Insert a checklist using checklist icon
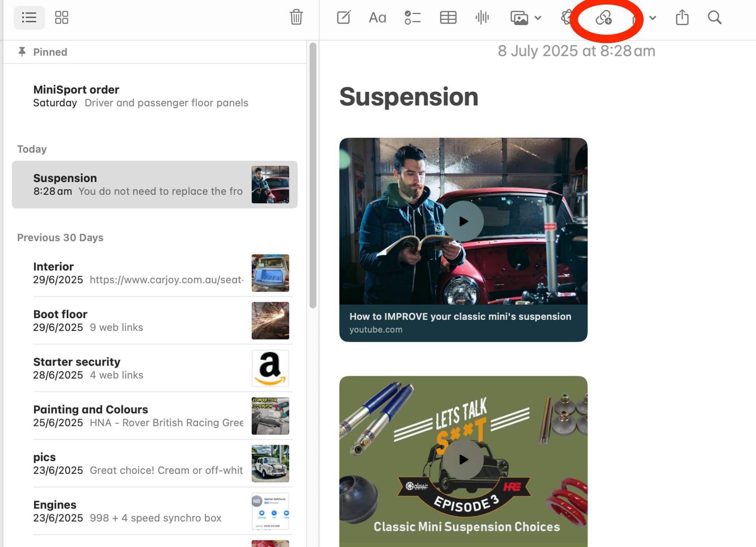The image size is (756, 547). (412, 18)
